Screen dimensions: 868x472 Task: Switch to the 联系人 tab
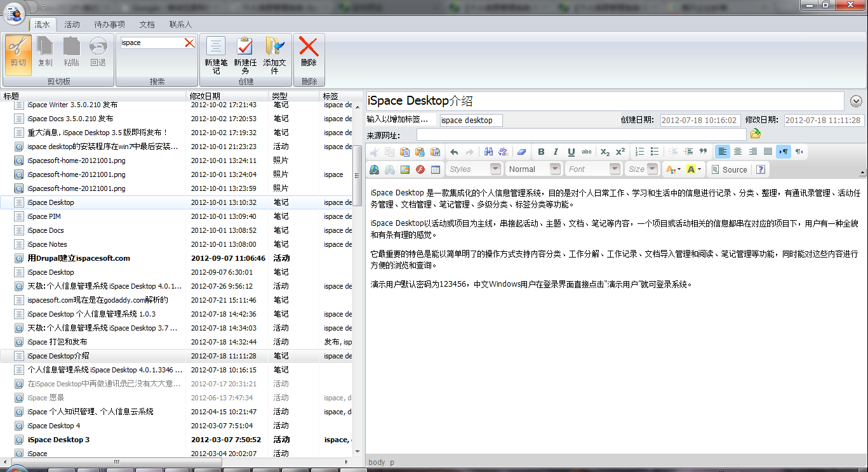click(180, 24)
